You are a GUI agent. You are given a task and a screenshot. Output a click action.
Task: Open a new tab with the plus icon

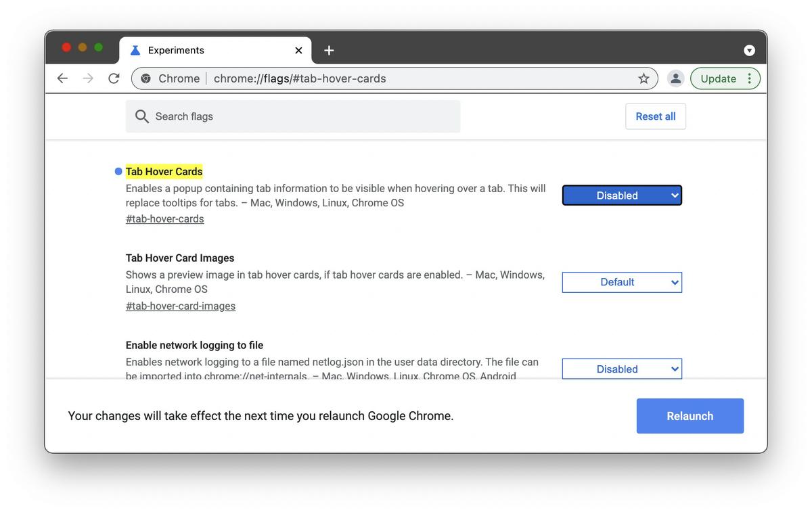(329, 50)
